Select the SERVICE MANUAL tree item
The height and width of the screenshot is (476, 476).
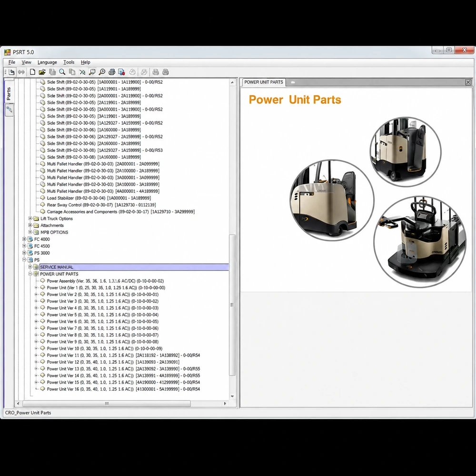(x=134, y=267)
